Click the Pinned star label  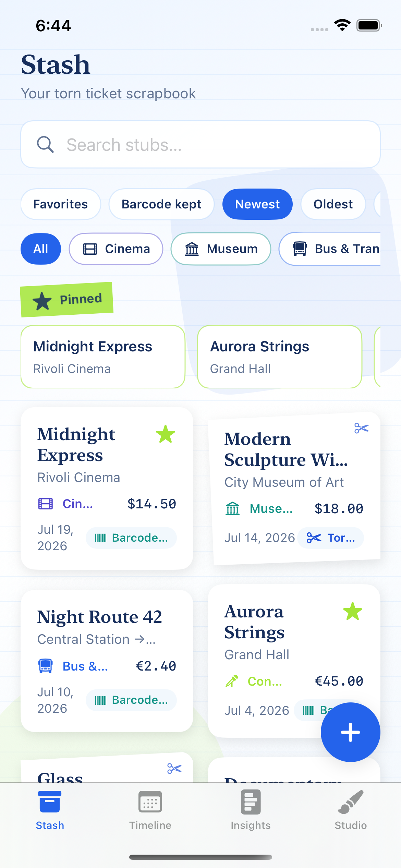(x=67, y=300)
